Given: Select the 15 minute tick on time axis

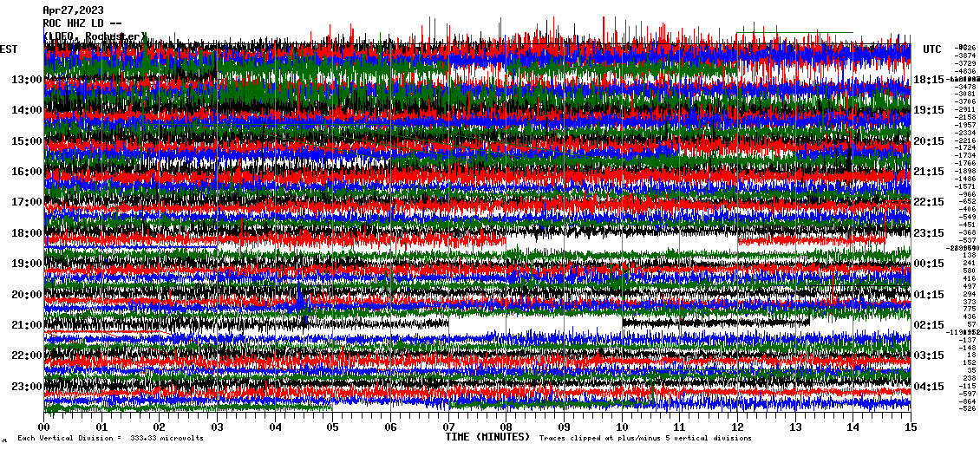Looking at the screenshot, I should click(910, 427).
